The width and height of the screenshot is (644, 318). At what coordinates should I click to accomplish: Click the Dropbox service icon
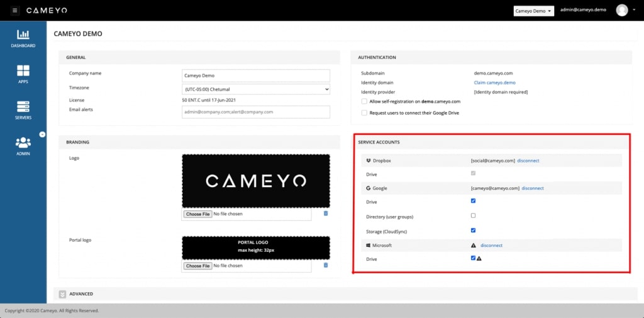(x=369, y=161)
